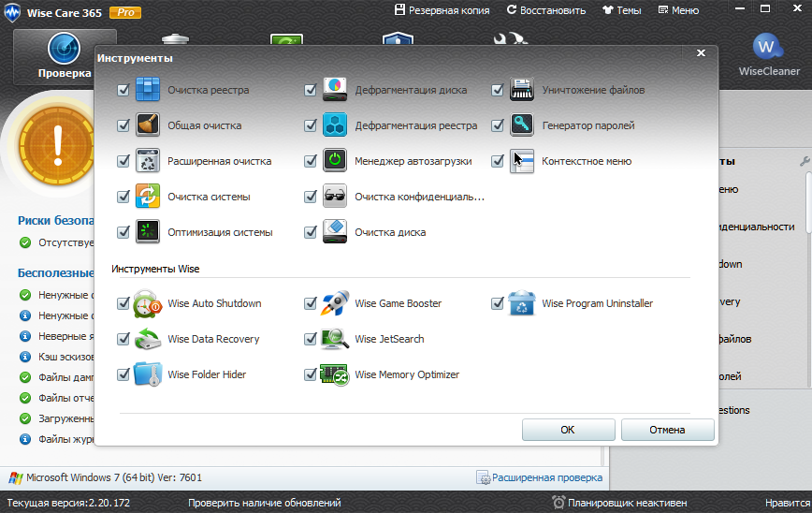
Task: Click the Расширенная очистка recycle icon
Action: pyautogui.click(x=148, y=161)
